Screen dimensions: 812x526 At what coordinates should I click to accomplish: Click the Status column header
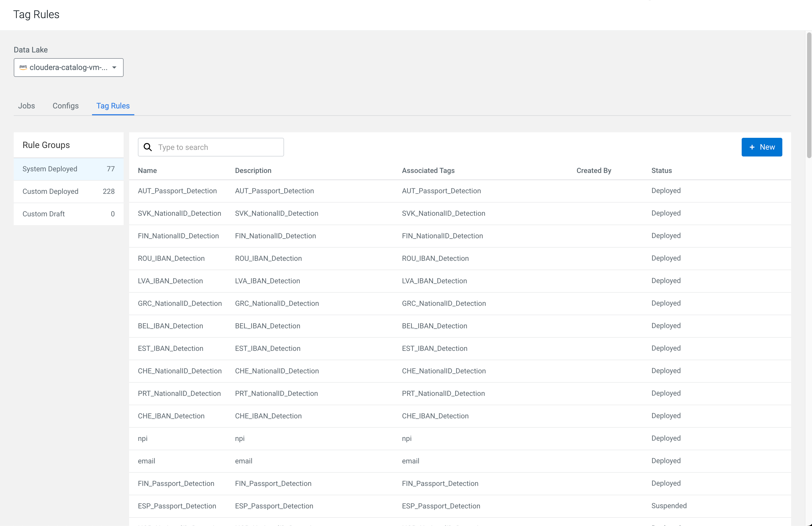(661, 170)
